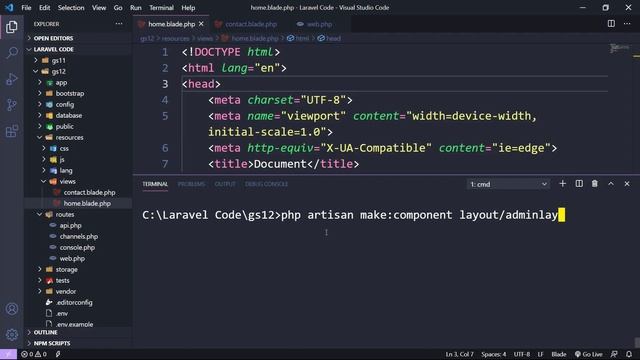640x360 pixels.
Task: Open the Terminal menu
Action: coord(161,8)
